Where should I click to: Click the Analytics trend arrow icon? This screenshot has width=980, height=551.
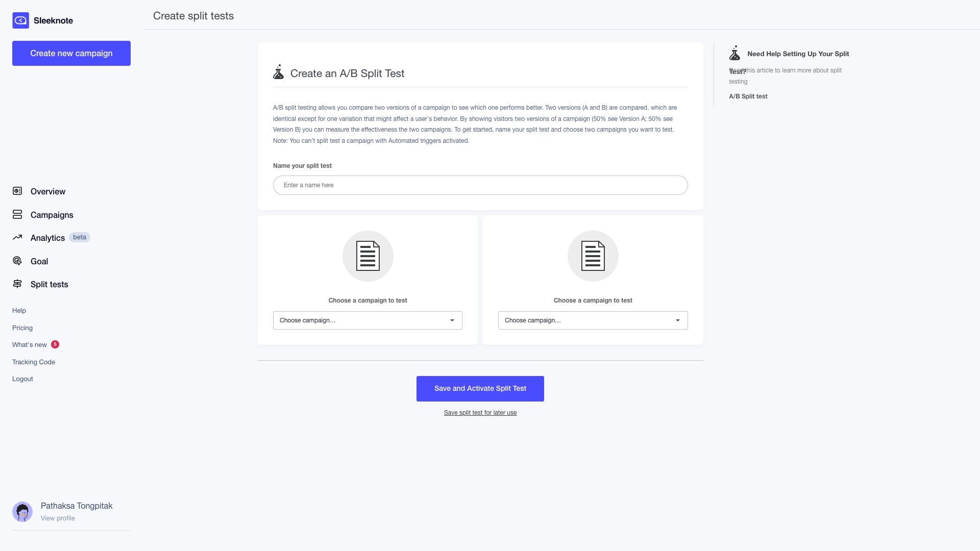click(17, 237)
